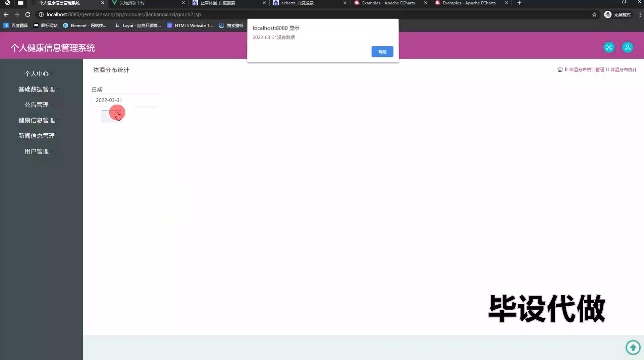Image resolution: width=644 pixels, height=360 pixels.
Task: Expand 个人中心 sidebar menu
Action: click(x=37, y=74)
